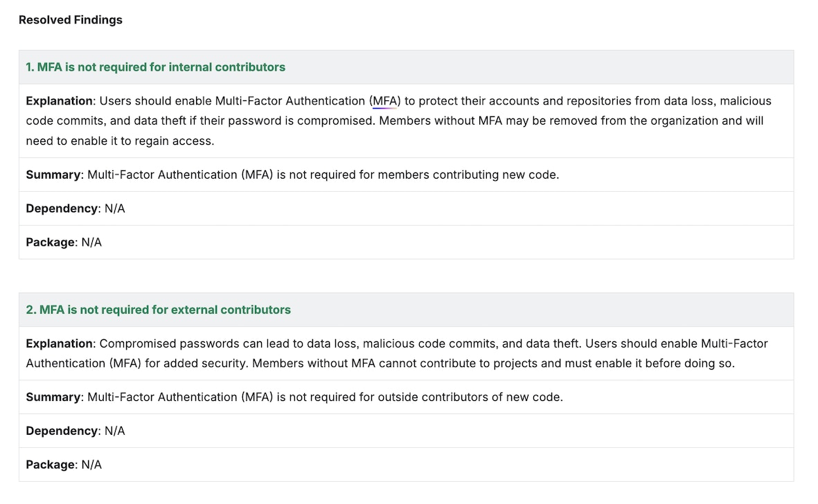
Task: Select the N/A value under finding 1 Dependency
Action: pyautogui.click(x=116, y=208)
